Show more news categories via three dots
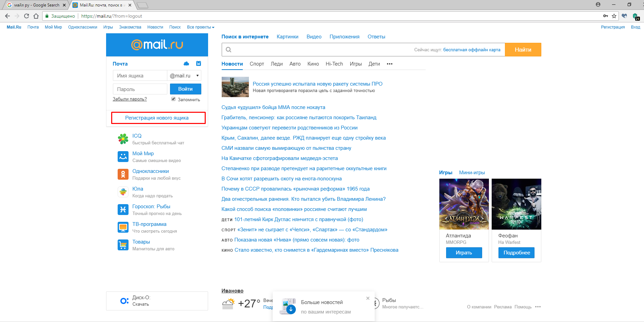 coord(390,64)
